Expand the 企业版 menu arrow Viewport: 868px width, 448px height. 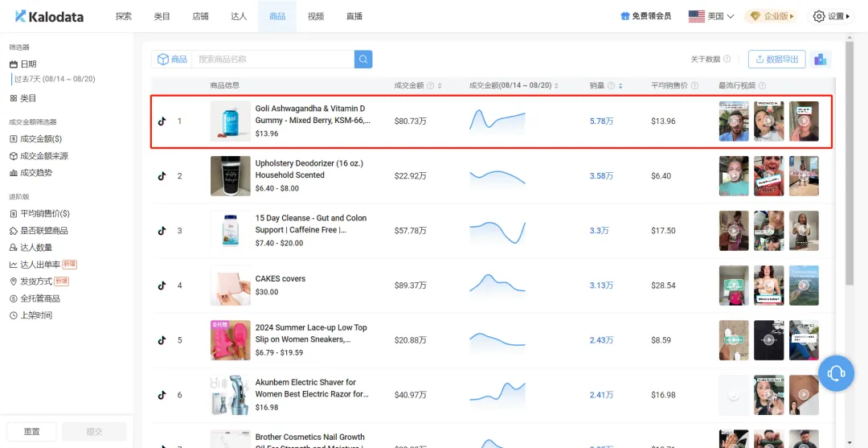coord(792,16)
